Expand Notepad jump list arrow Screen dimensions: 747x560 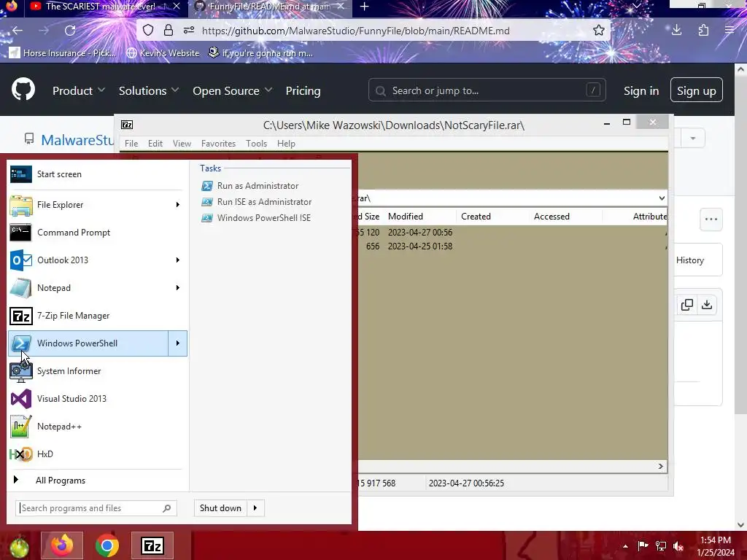tap(178, 287)
